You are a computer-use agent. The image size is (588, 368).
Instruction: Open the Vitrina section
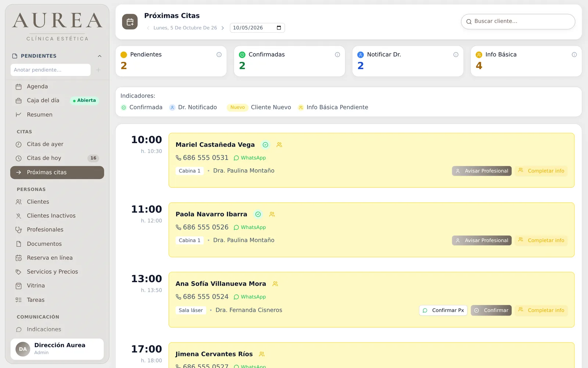click(57, 286)
